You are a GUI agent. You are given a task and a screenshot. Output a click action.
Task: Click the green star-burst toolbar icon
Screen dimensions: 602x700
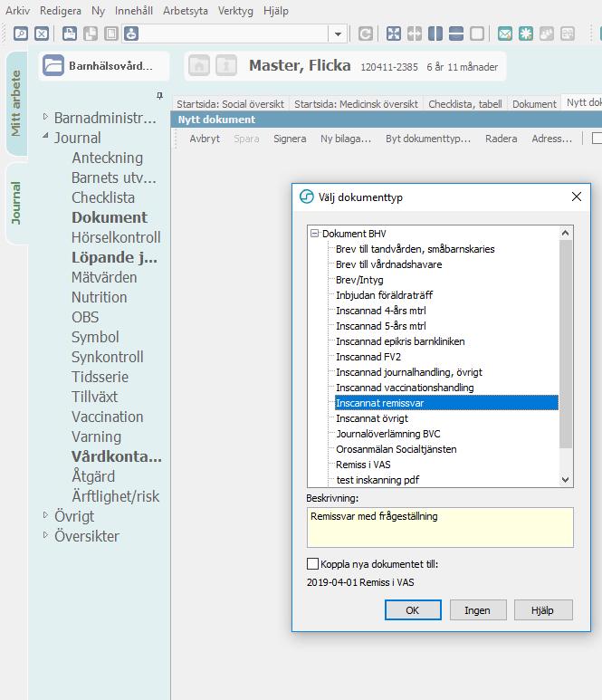526,34
